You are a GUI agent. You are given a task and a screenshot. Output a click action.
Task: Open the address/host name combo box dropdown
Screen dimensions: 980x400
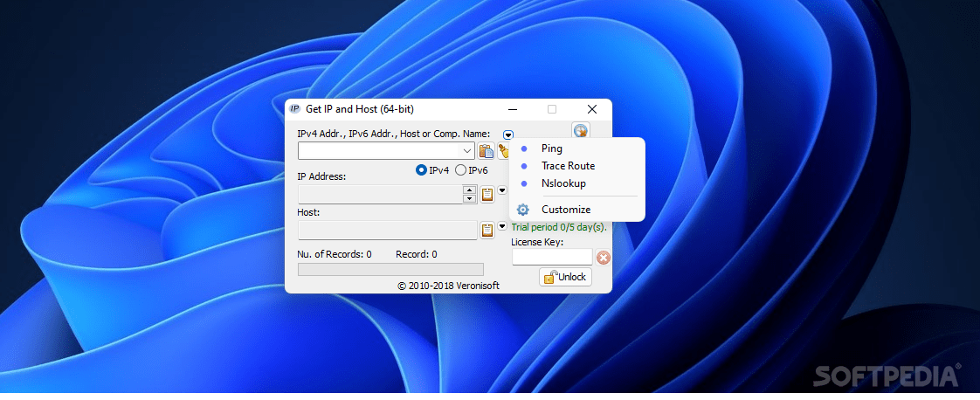(467, 150)
